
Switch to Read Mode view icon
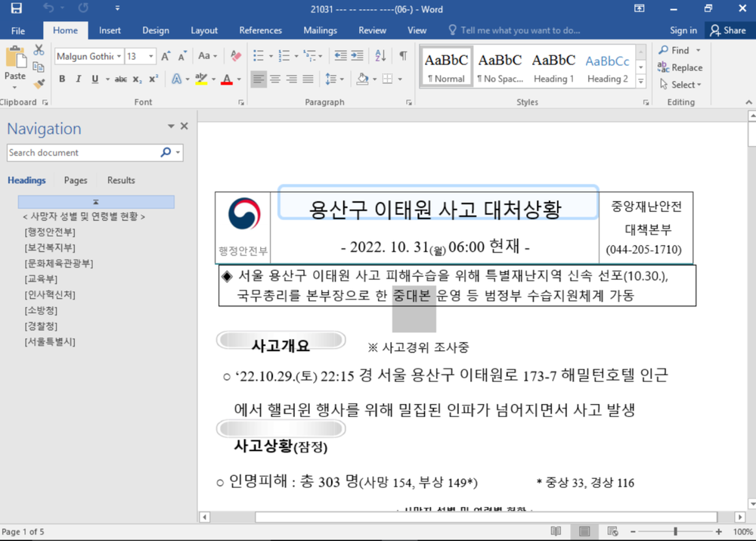(556, 531)
